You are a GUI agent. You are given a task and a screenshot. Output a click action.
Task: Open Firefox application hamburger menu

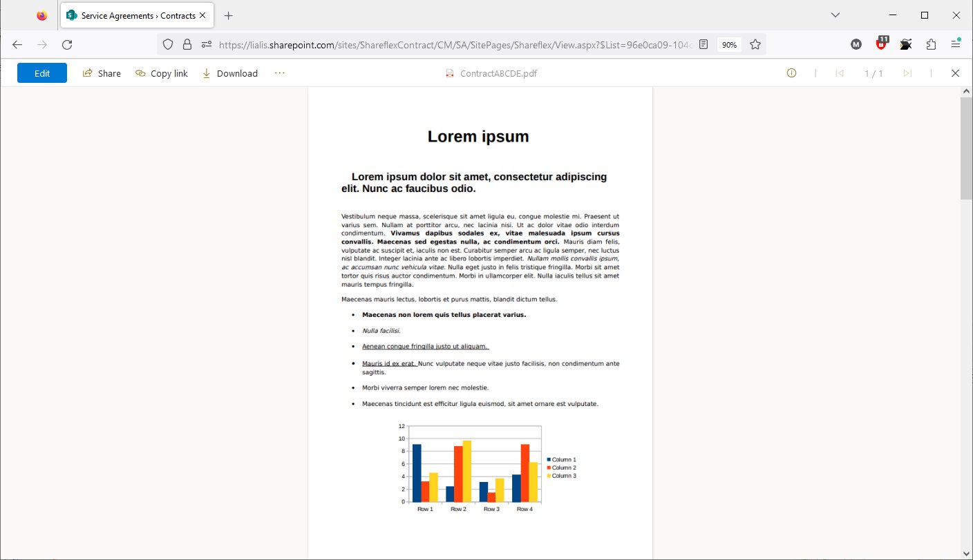pos(956,44)
